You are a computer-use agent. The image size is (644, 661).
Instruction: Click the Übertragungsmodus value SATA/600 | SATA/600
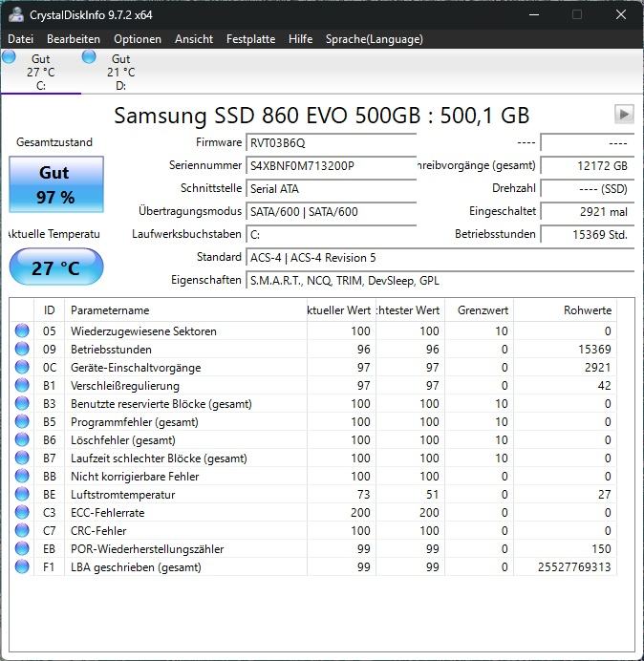pos(331,211)
